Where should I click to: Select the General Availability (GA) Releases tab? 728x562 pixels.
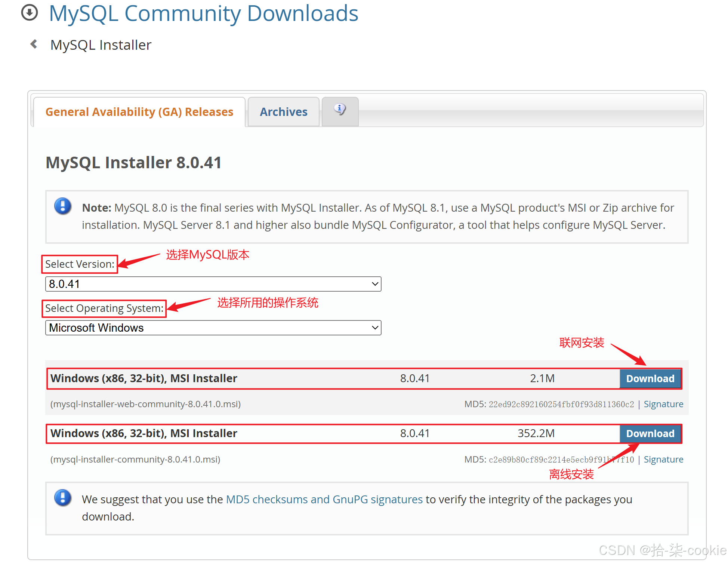[139, 112]
